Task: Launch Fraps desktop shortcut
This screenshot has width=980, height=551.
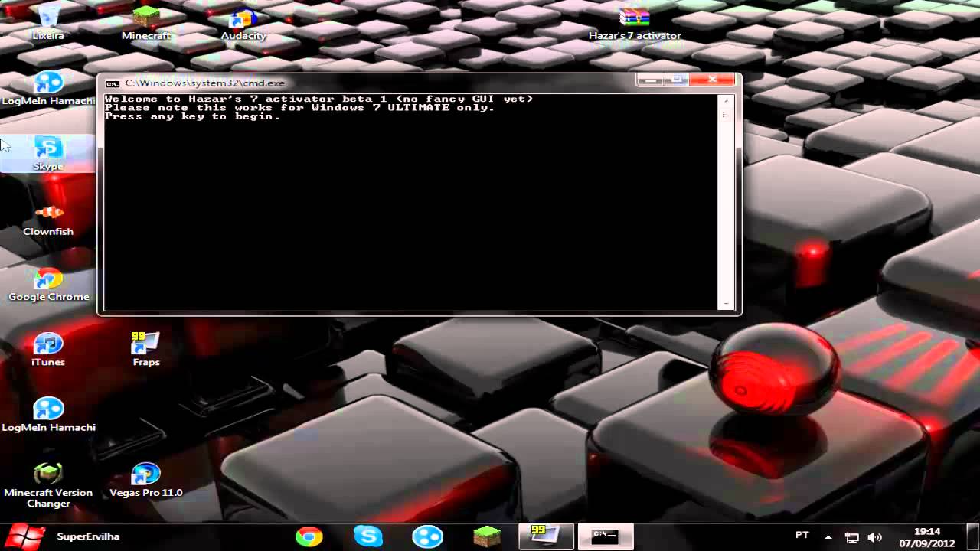Action: pyautogui.click(x=145, y=349)
